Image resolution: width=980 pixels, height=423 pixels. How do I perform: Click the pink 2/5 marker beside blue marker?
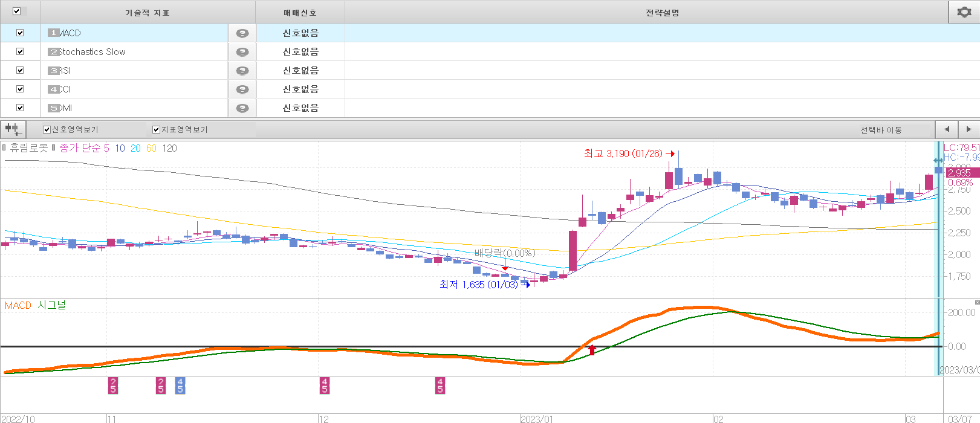(161, 386)
